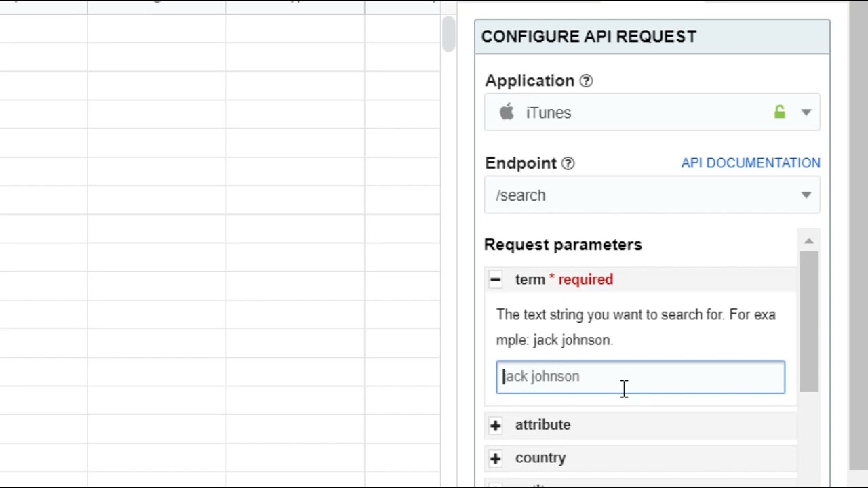Click the 'Endpoint' label text
This screenshot has height=488, width=868.
coord(521,163)
